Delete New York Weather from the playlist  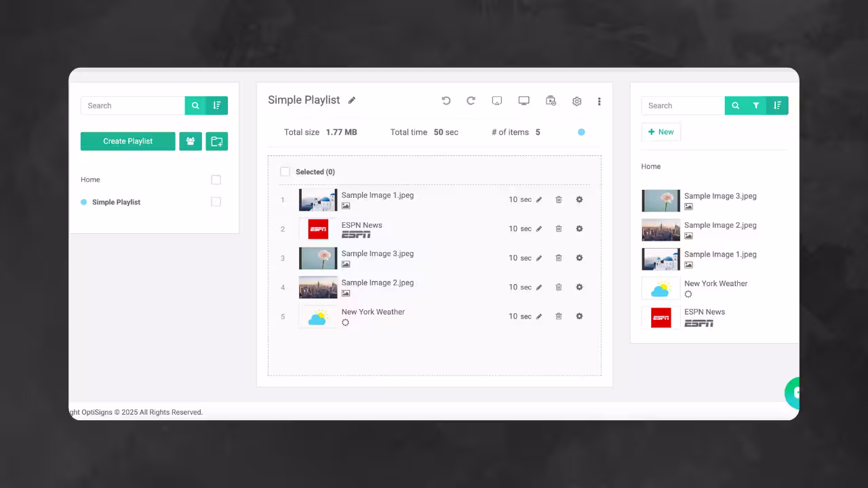pos(558,316)
